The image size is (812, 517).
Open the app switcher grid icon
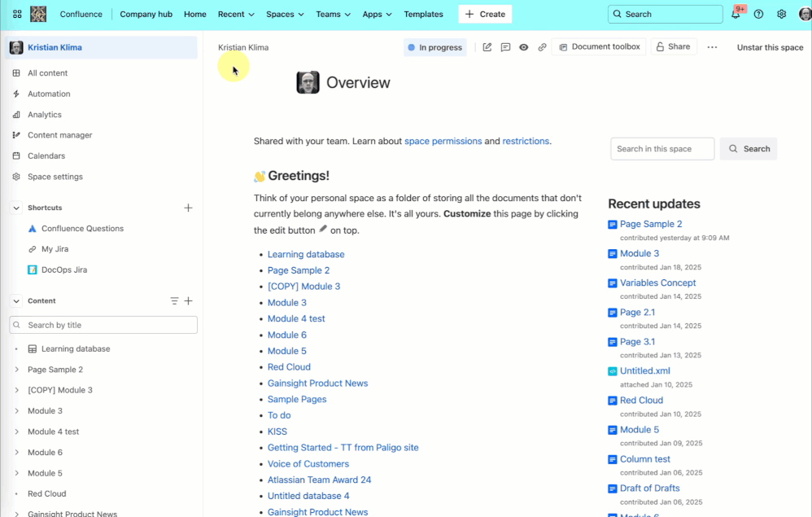(x=17, y=14)
